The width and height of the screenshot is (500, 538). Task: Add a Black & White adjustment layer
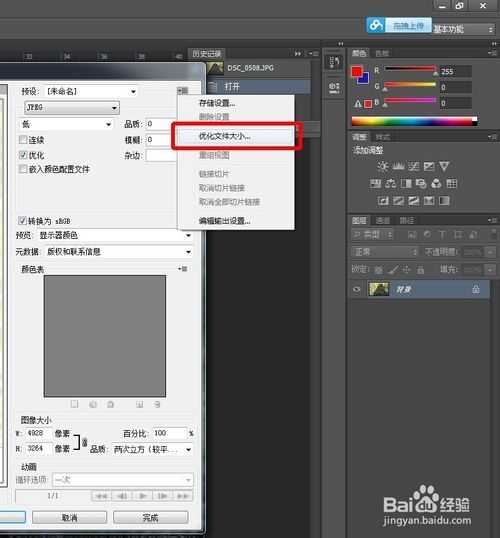[406, 184]
